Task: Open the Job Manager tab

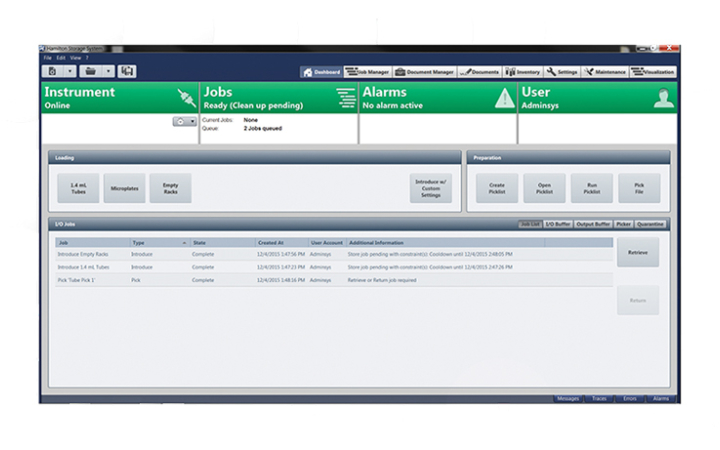Action: [368, 72]
